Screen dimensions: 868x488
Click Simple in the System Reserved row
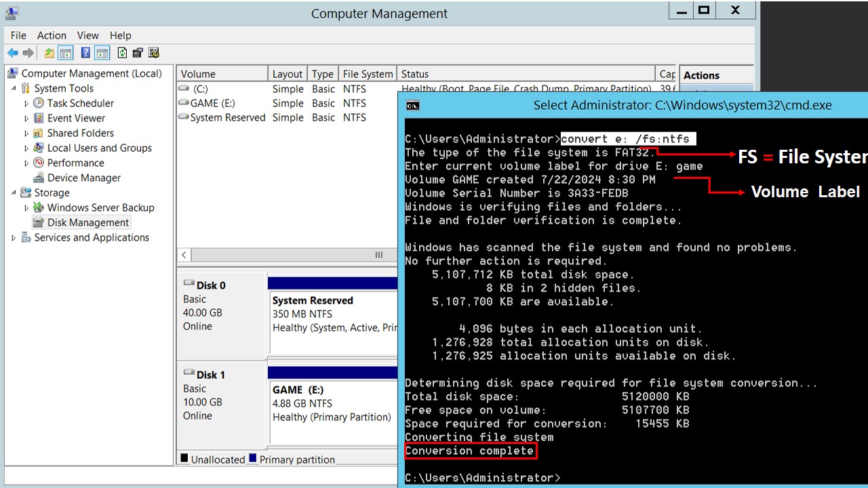click(x=288, y=117)
